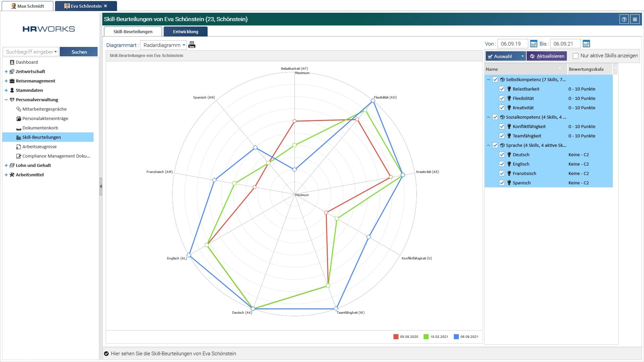Viewport: 644px width, 362px height.
Task: Open the Auswahl dropdown arrow
Action: tap(522, 56)
